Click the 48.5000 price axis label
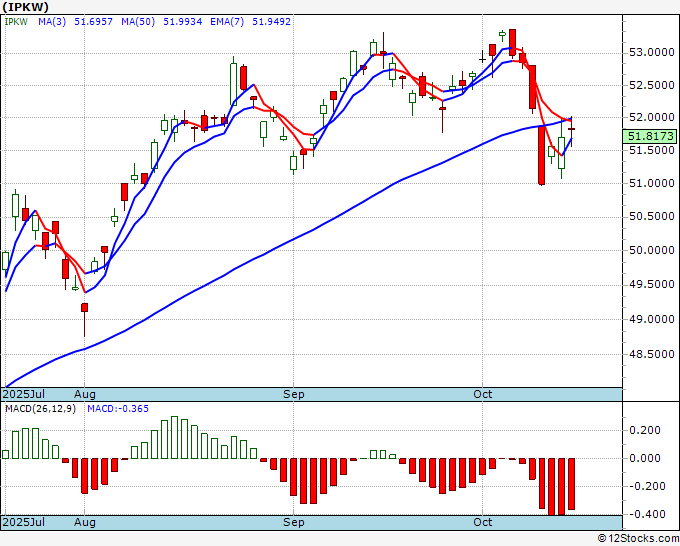680x546 pixels. point(652,354)
